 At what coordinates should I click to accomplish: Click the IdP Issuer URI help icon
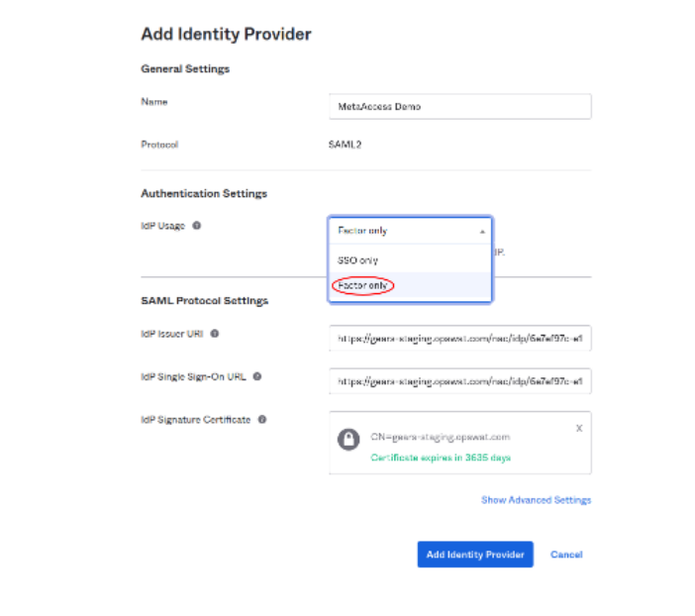point(215,334)
